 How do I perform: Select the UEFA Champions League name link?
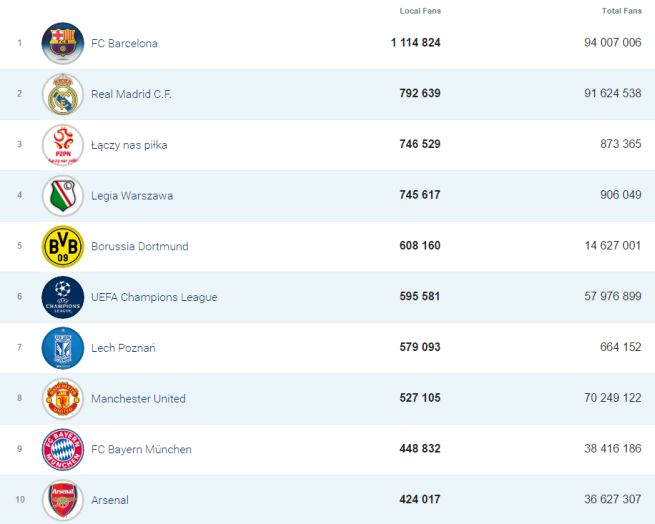154,297
